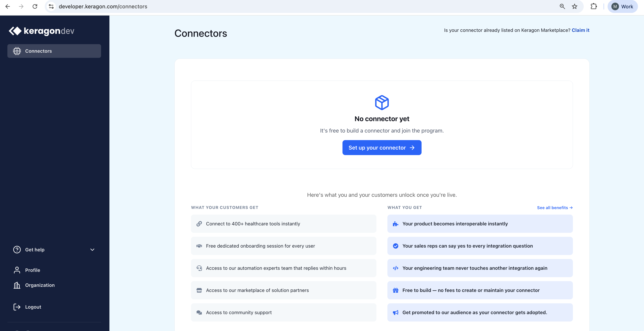Click the Logout arrow icon
The height and width of the screenshot is (331, 644).
(x=17, y=307)
